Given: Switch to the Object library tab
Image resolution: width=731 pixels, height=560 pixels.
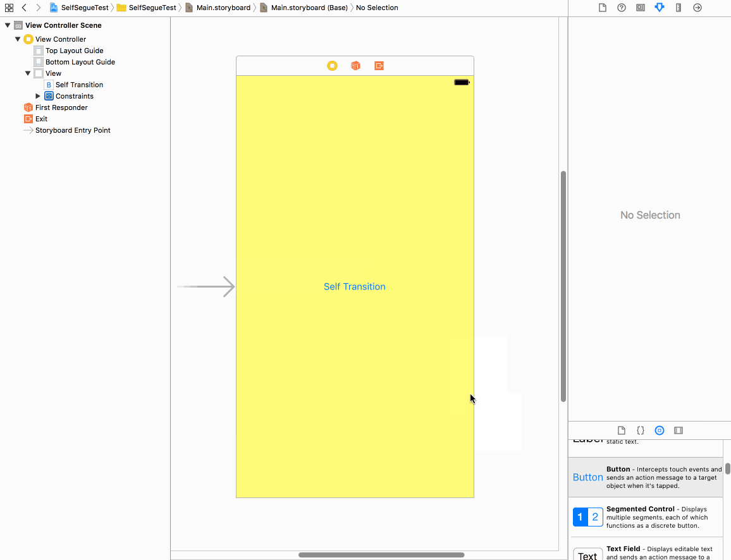Looking at the screenshot, I should pyautogui.click(x=660, y=430).
